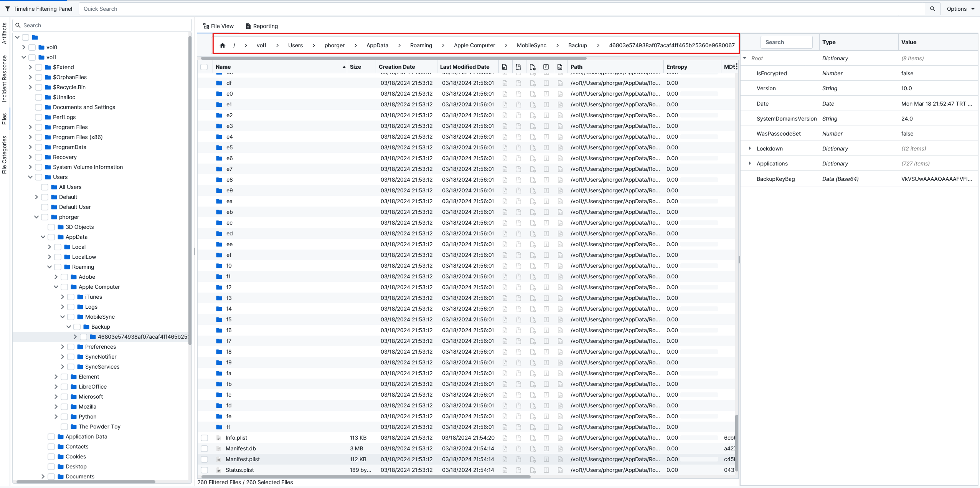Check the Manifest.db file checkbox
Image resolution: width=980 pixels, height=488 pixels.
click(x=205, y=448)
